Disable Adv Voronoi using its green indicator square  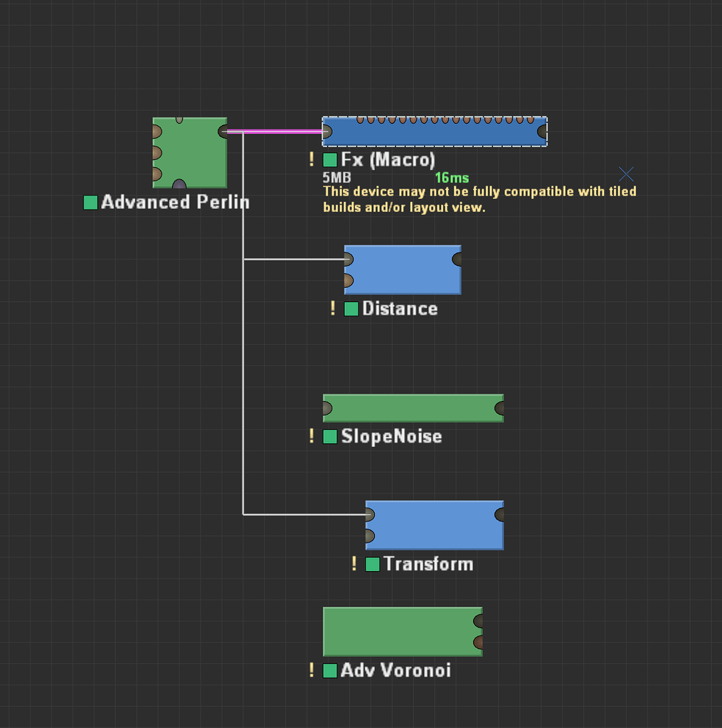point(329,670)
